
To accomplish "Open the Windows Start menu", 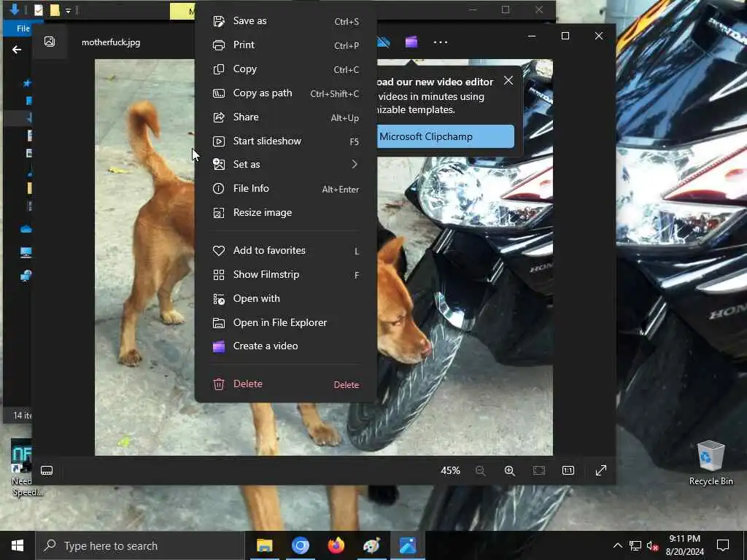I will point(18,545).
